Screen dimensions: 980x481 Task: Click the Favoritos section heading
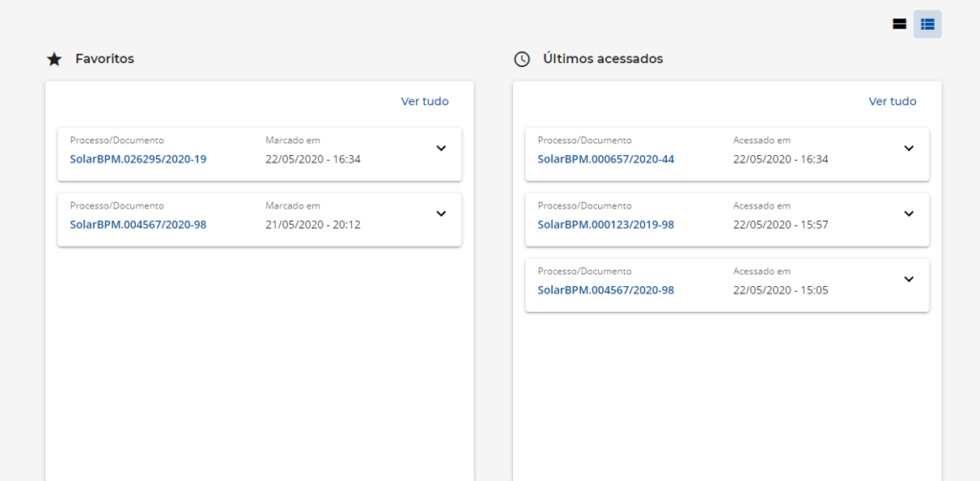(105, 59)
